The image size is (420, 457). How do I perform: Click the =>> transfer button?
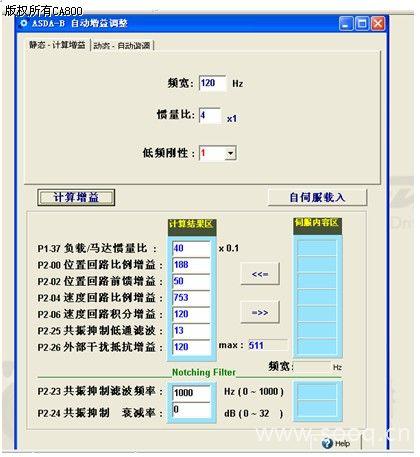pyautogui.click(x=260, y=312)
